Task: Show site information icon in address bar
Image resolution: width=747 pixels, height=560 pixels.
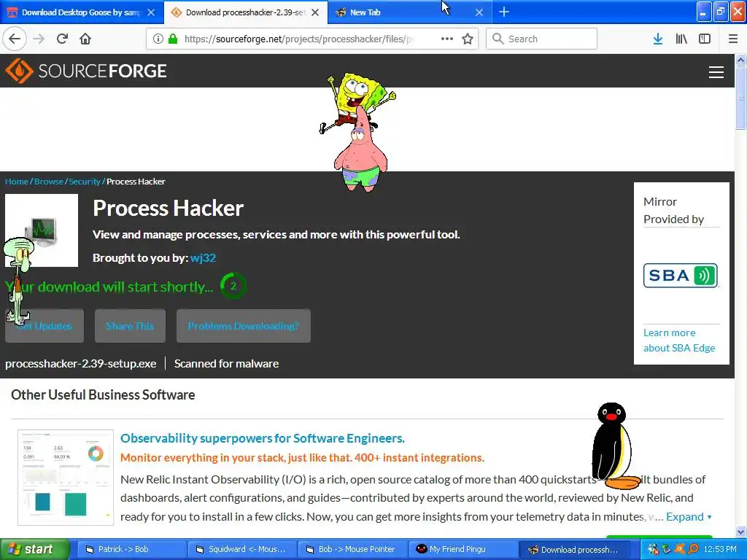Action: pos(158,39)
